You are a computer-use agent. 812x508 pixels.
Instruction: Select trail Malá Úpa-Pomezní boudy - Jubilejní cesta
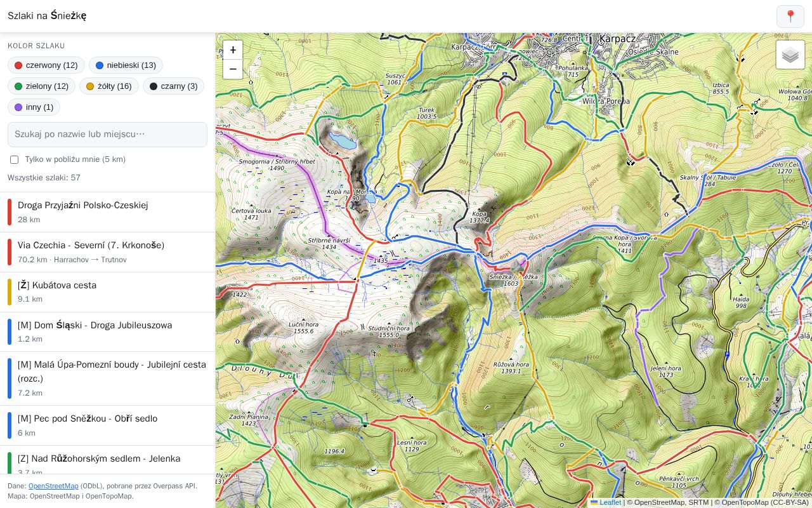108,378
